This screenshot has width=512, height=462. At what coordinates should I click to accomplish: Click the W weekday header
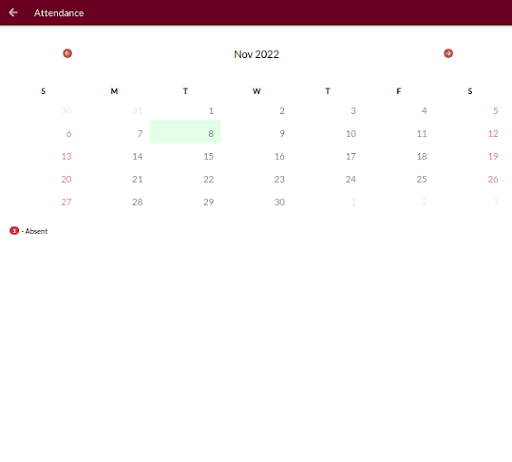[256, 91]
